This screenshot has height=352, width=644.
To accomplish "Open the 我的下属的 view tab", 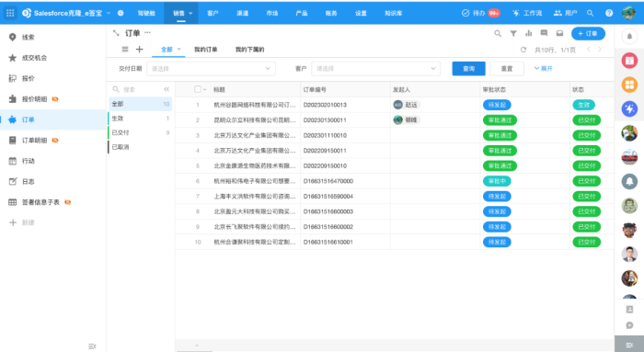I will pos(249,50).
